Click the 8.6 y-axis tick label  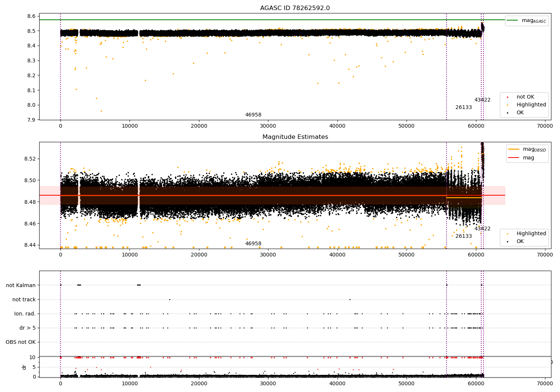(31, 16)
